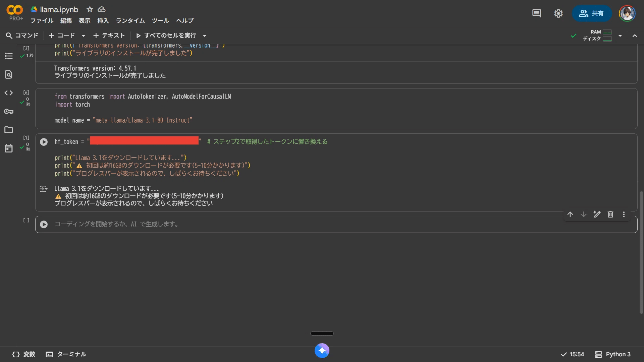Open the terminal panel
This screenshot has width=644, height=362.
tap(66, 354)
